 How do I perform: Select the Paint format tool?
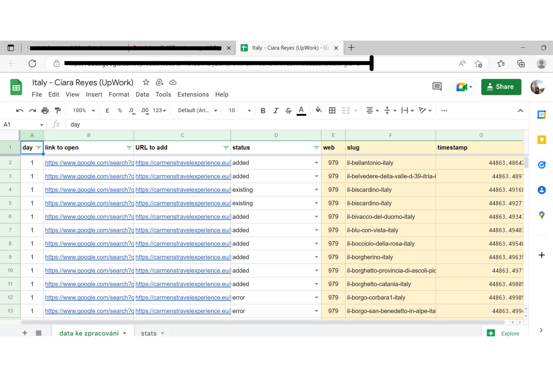point(58,110)
